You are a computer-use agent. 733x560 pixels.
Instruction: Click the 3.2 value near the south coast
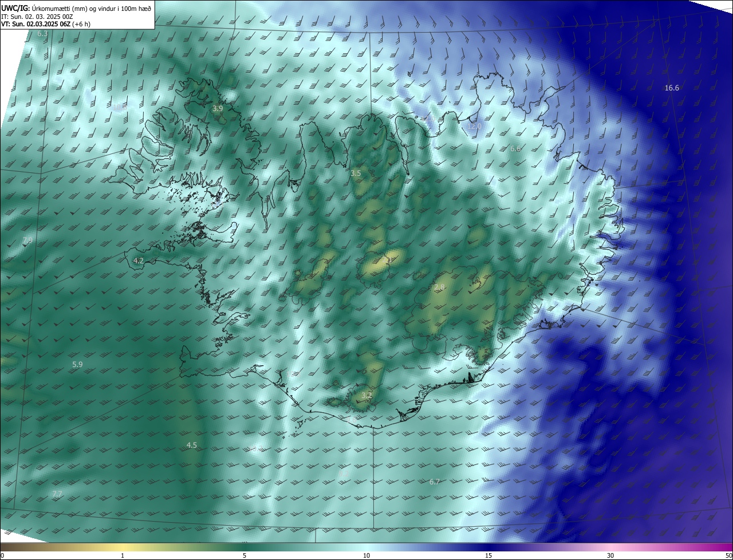[366, 395]
